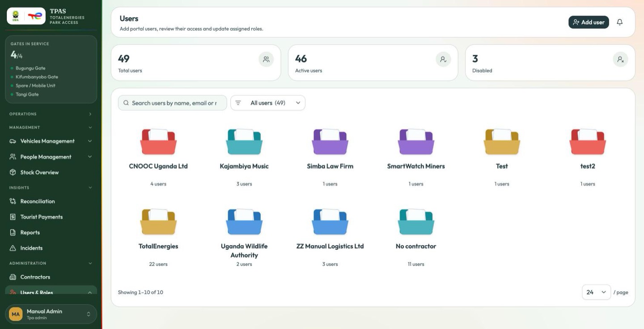
Task: Open the CNOOC Uganda Ltd folder icon
Action: tap(158, 141)
